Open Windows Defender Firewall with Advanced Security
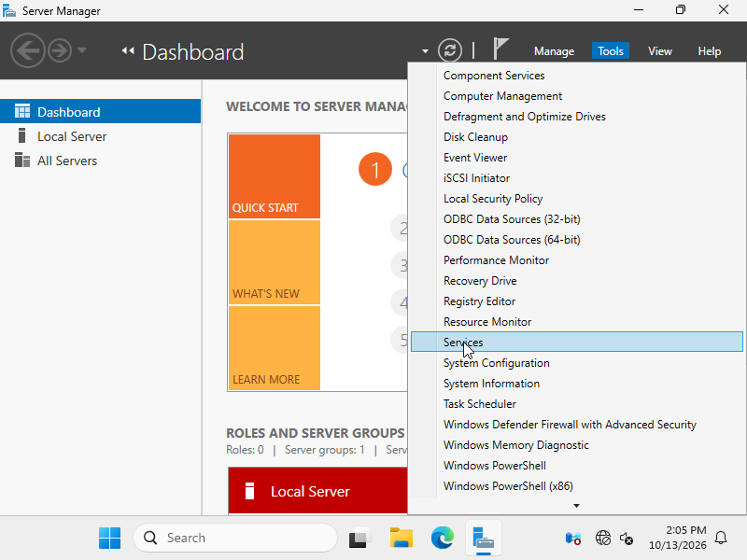 (576, 424)
